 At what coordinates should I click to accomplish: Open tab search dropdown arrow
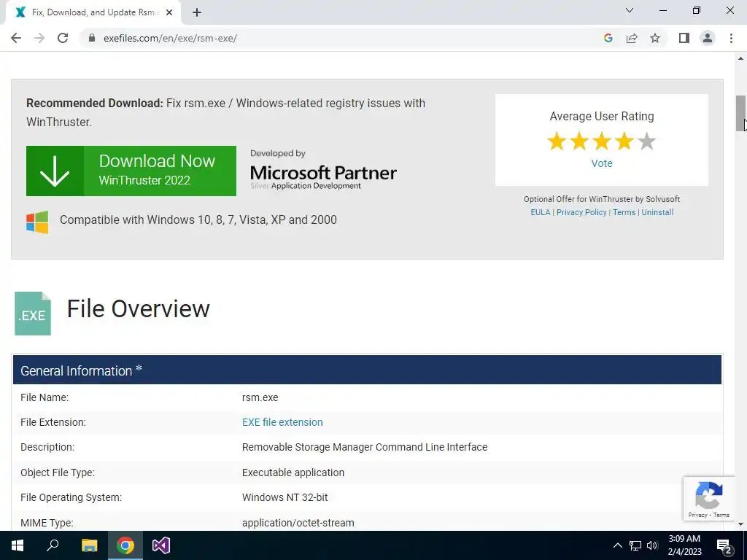point(630,10)
